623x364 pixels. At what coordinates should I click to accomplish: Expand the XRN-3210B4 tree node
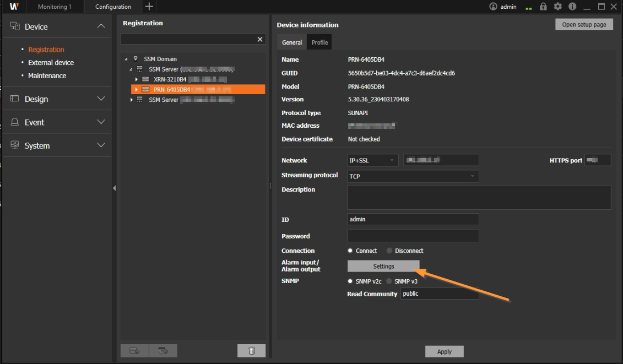136,79
